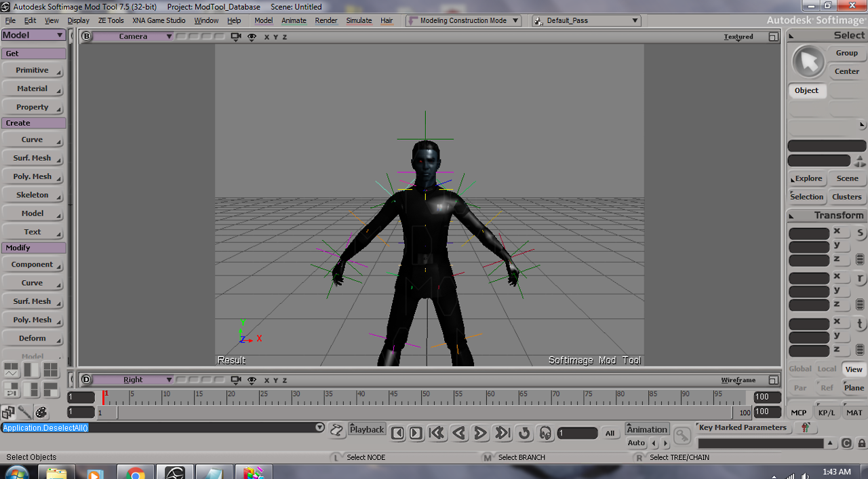Click the camera icon in Right viewport bar
The image size is (868, 479).
coord(236,380)
